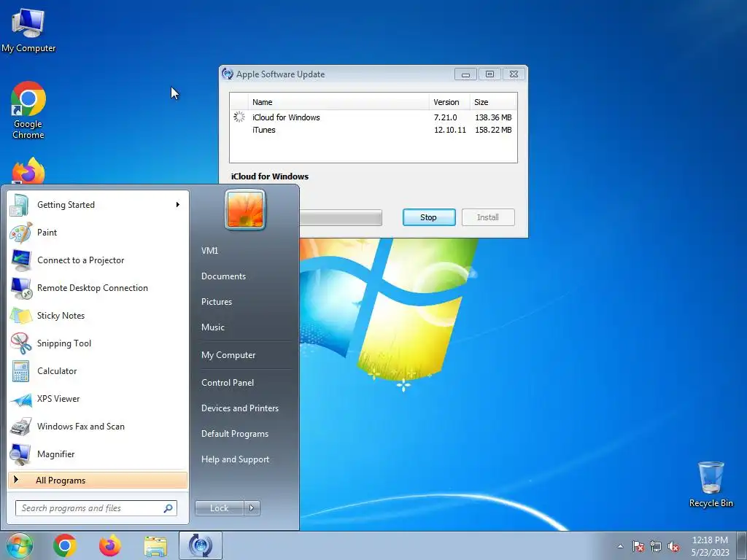Click the Apple Software Update title icon

[228, 74]
